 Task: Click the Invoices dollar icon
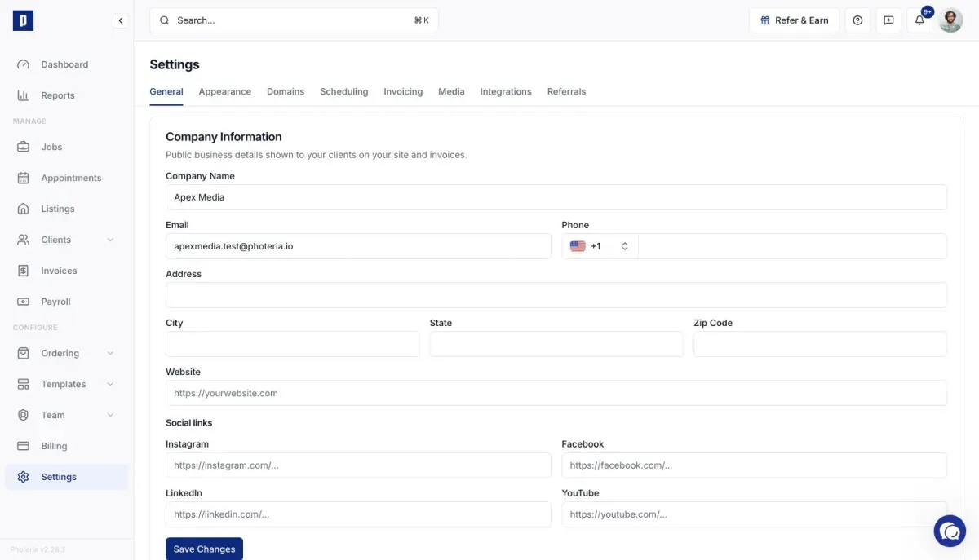[x=24, y=271]
